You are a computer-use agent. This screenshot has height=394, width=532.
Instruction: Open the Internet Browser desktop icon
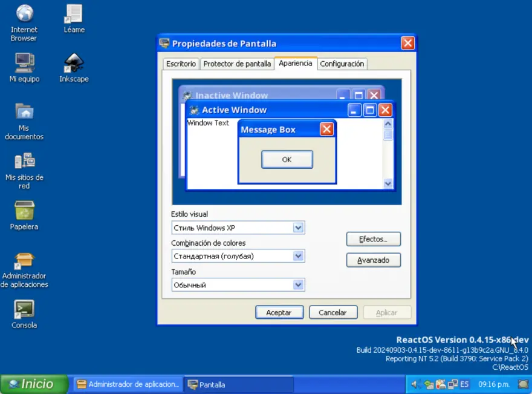(x=24, y=22)
